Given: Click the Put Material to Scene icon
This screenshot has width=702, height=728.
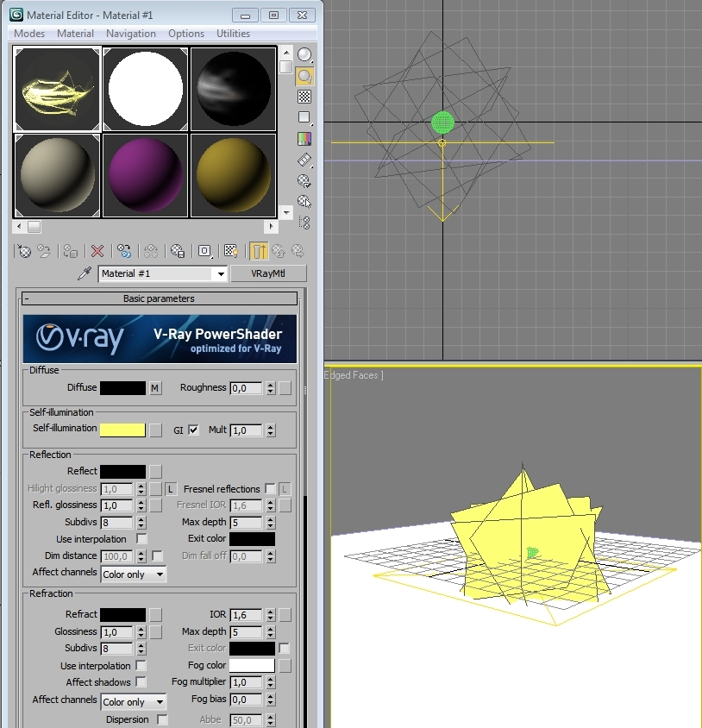Looking at the screenshot, I should point(45,251).
